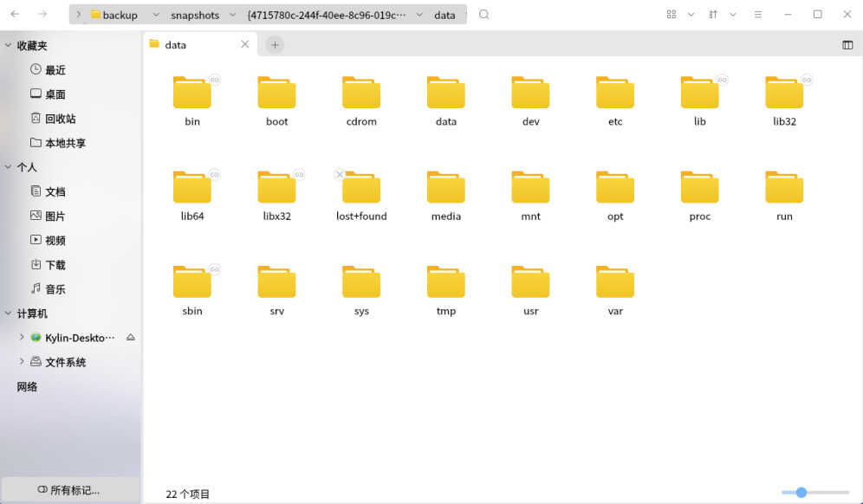Click the 所有标记... button
This screenshot has height=504, width=863.
70,489
